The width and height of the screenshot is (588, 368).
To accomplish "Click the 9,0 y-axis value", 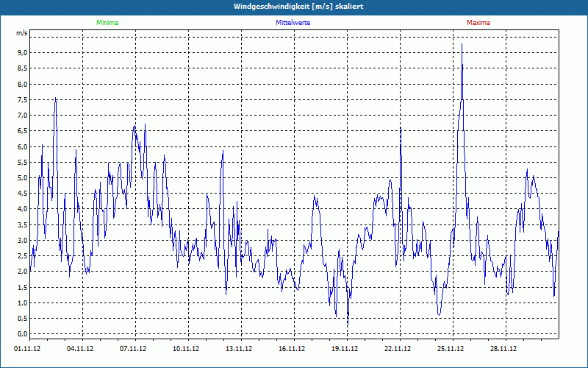I will tap(23, 52).
